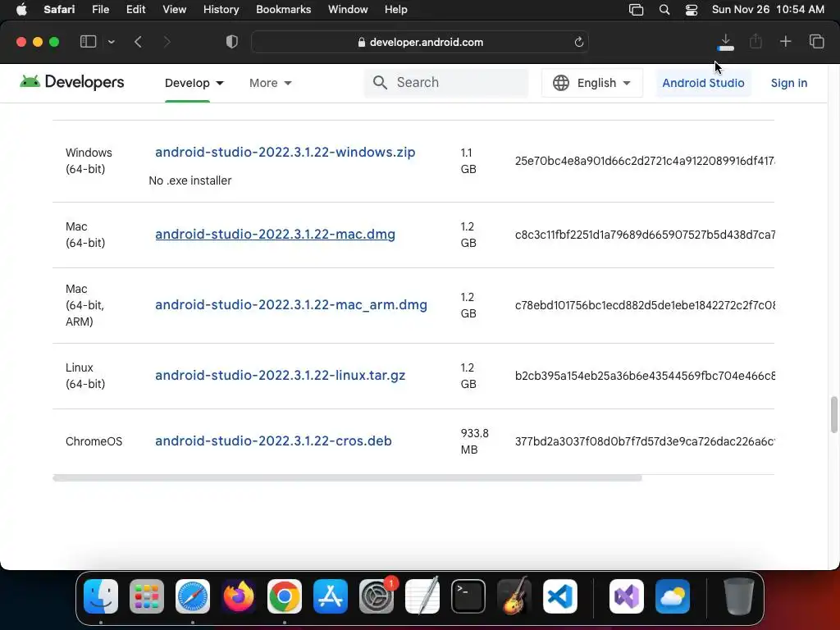Expand the Develop dropdown

coord(194,83)
